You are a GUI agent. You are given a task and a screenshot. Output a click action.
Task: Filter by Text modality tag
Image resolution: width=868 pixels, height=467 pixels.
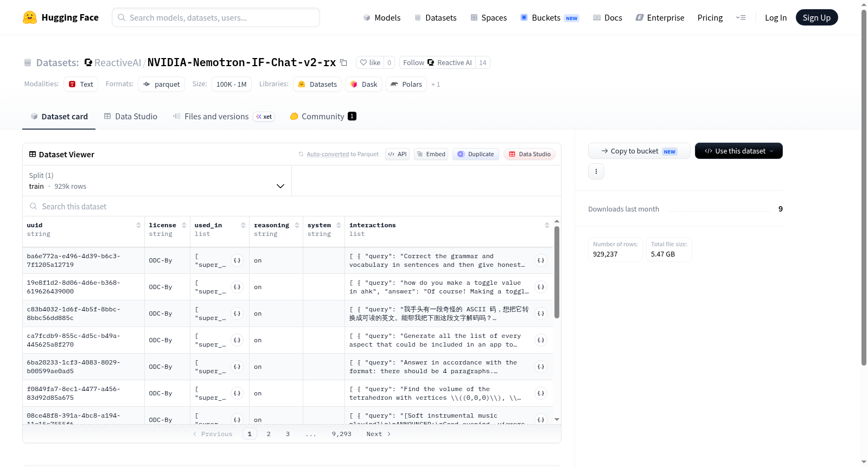(x=81, y=84)
